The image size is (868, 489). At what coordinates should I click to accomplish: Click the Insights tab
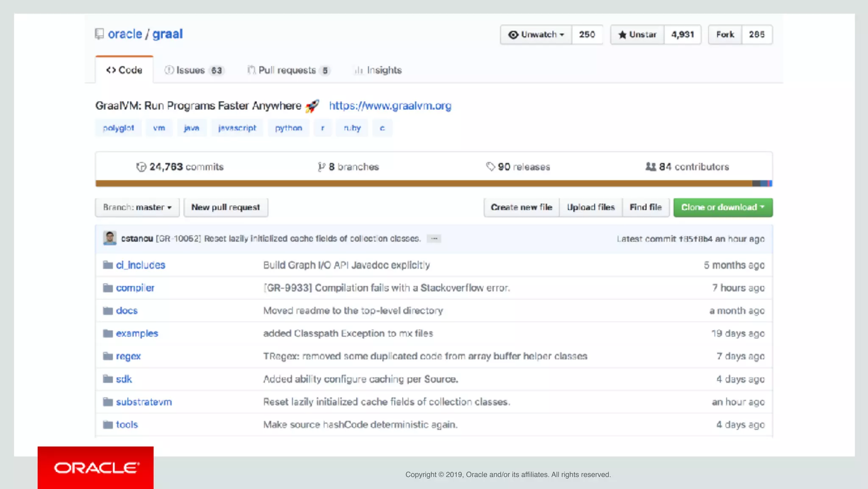point(378,70)
